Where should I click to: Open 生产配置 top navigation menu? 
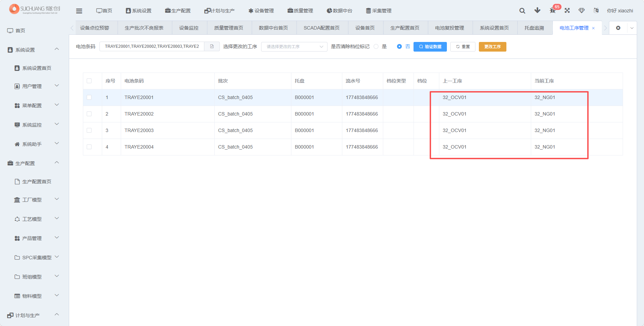pos(178,11)
